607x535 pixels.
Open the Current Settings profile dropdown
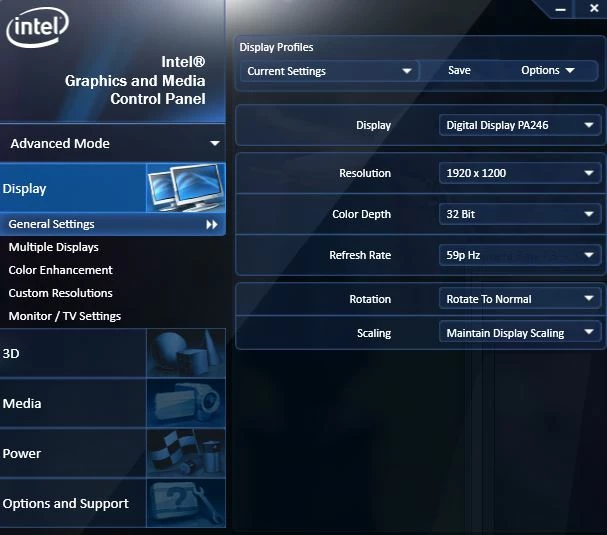pos(329,71)
